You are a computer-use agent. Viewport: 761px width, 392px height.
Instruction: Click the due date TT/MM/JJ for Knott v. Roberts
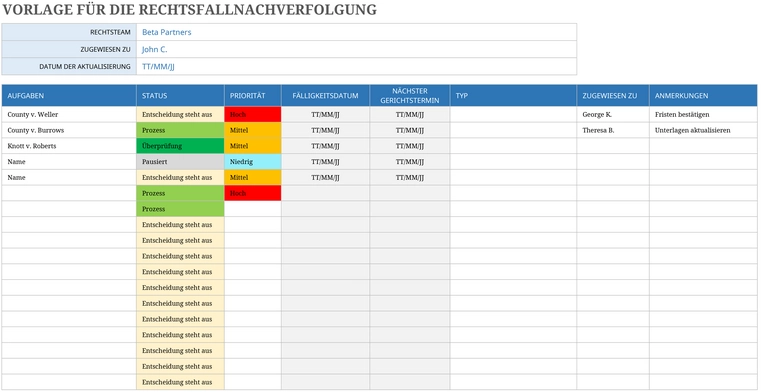[325, 146]
